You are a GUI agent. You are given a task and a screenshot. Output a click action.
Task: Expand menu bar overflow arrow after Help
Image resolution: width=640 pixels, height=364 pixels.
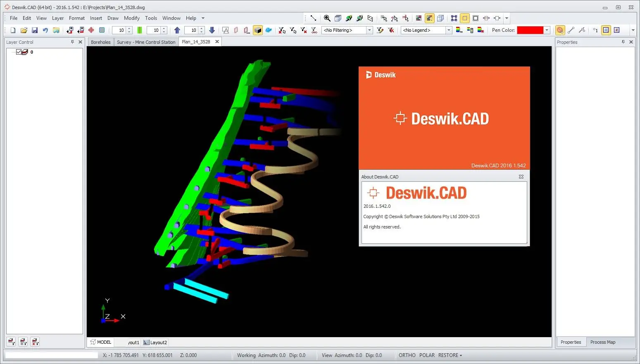(x=203, y=18)
